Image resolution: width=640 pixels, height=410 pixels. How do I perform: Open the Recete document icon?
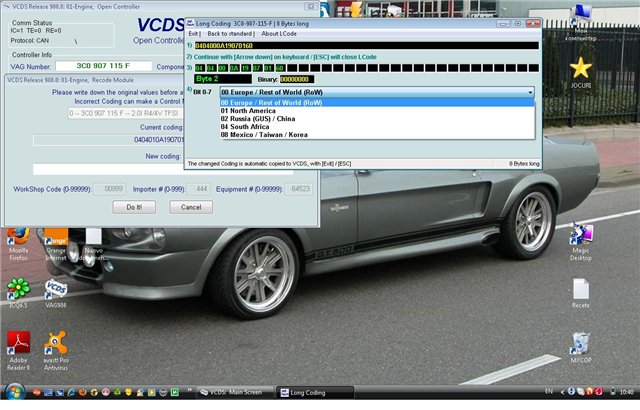point(580,293)
